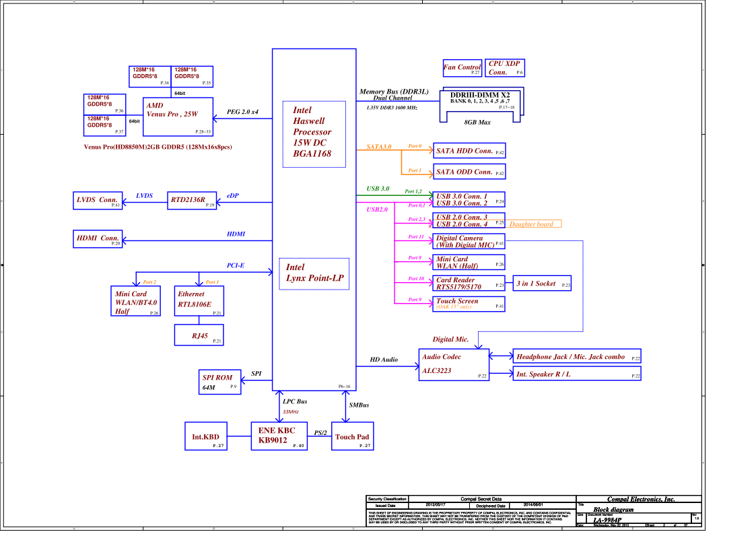Select the SPI ROM 64M block
The height and width of the screenshot is (534, 756).
click(x=219, y=382)
